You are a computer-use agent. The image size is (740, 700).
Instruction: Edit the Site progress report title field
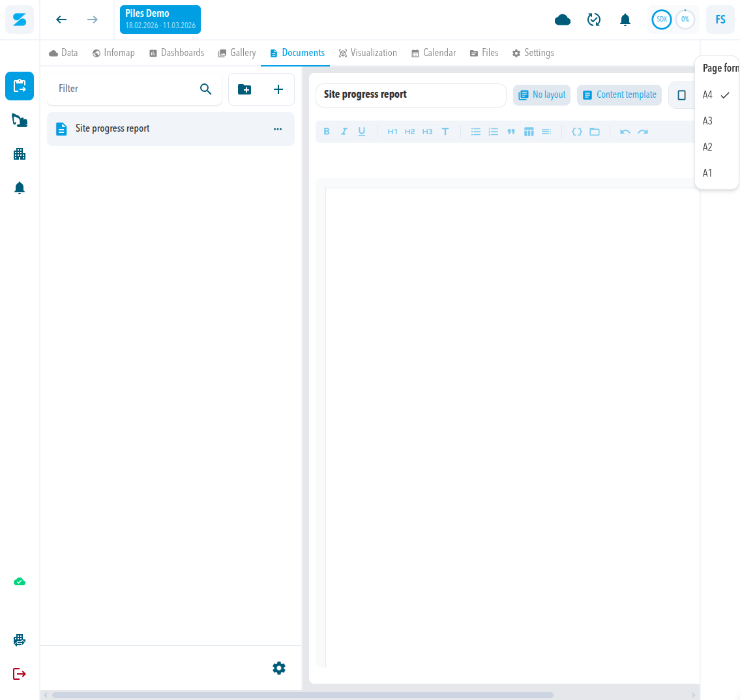411,95
